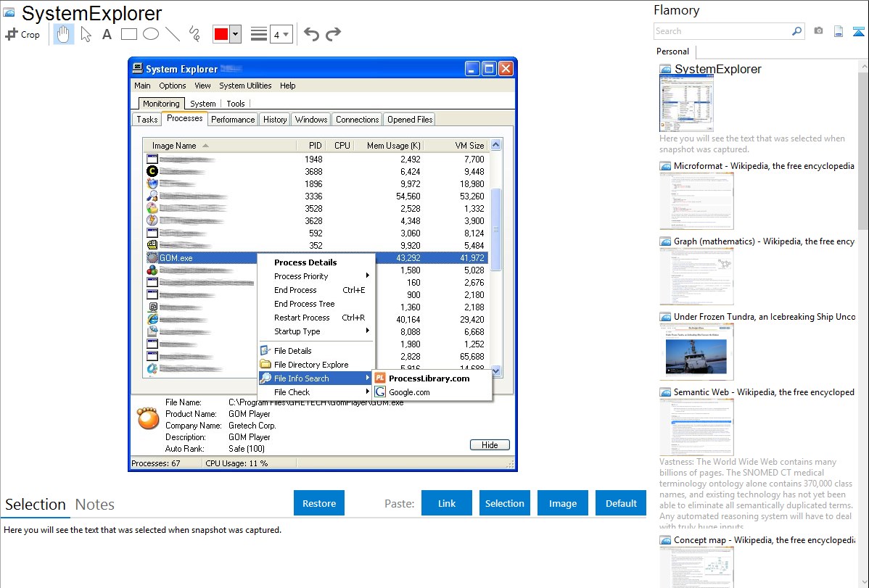Switch to the Notes tab
Viewport: 869px width, 588px height.
point(95,505)
